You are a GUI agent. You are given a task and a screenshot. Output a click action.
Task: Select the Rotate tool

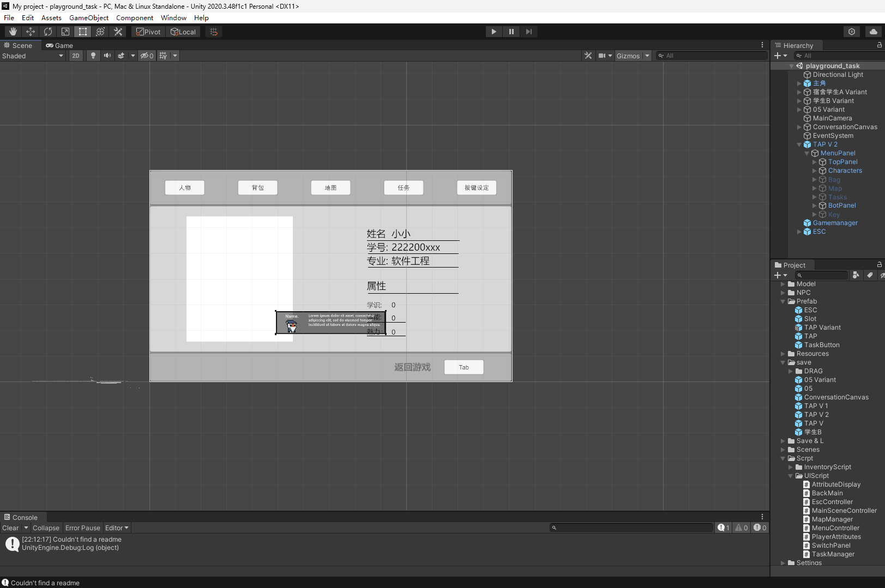pos(48,32)
